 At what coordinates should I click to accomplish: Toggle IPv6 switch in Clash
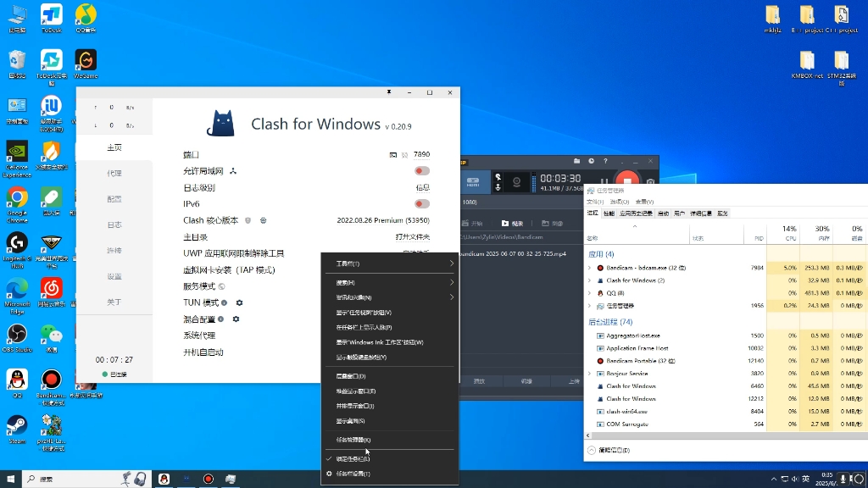[x=422, y=204]
